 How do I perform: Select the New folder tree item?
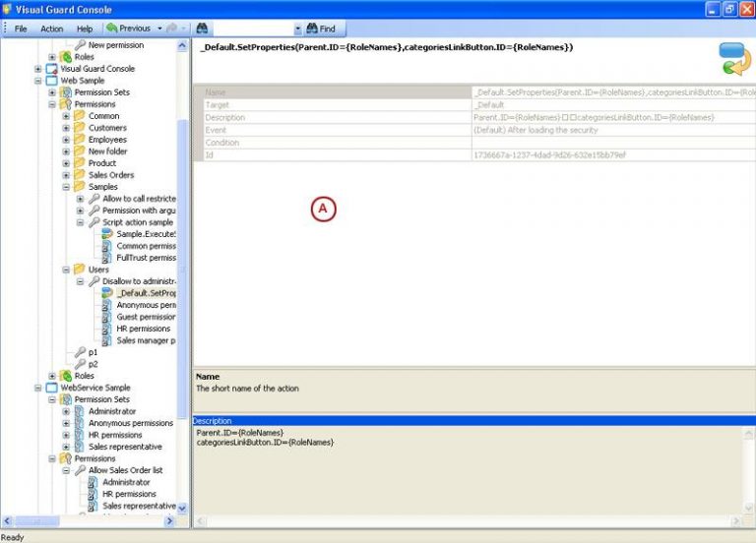point(107,151)
